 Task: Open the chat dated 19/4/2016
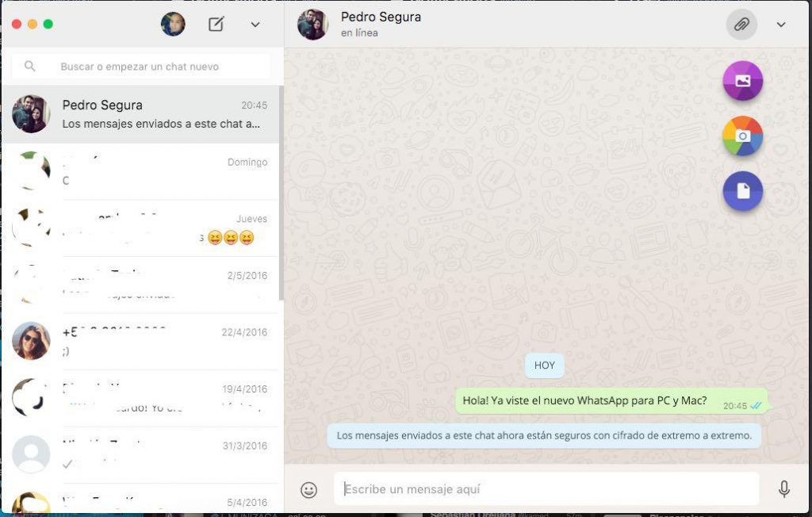coord(140,398)
